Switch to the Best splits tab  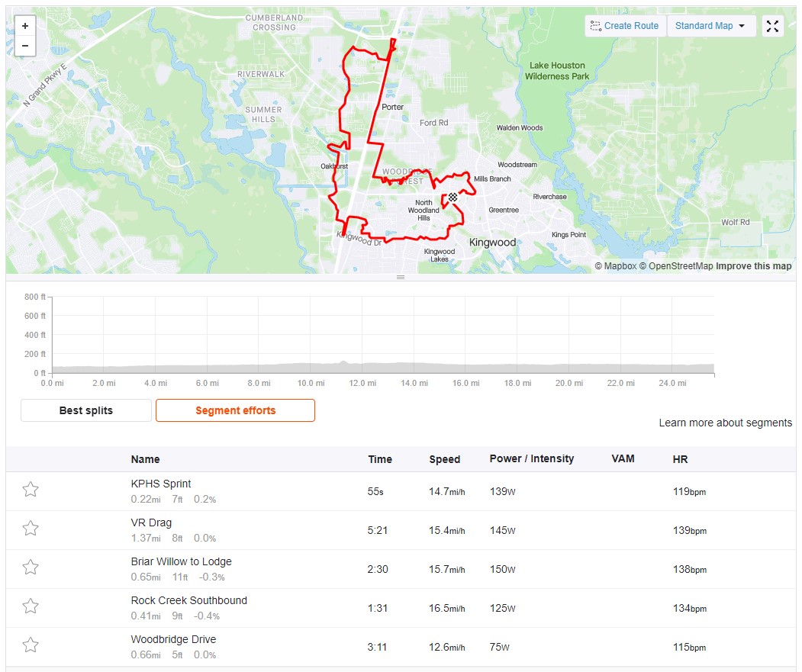coord(86,410)
